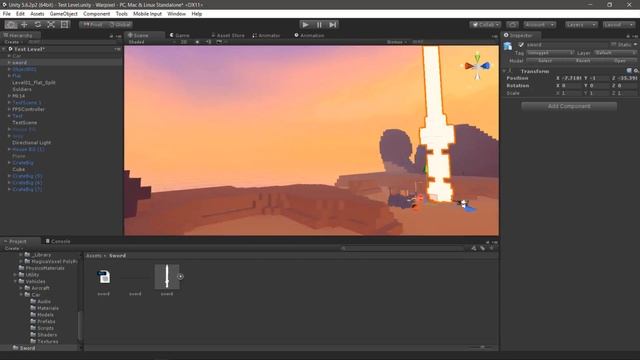
Task: Click the model Revert button
Action: point(583,60)
